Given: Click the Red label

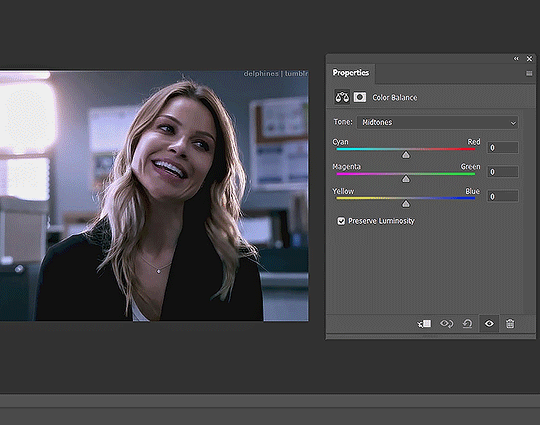Looking at the screenshot, I should pos(474,142).
